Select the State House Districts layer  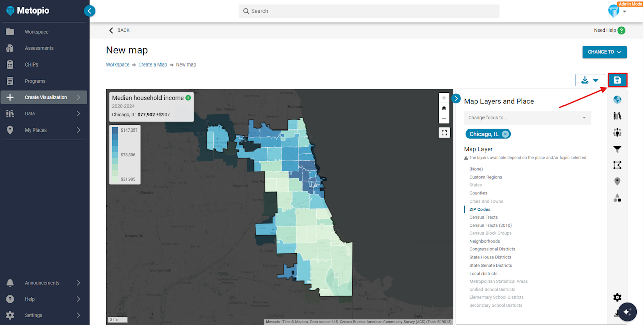(x=490, y=257)
